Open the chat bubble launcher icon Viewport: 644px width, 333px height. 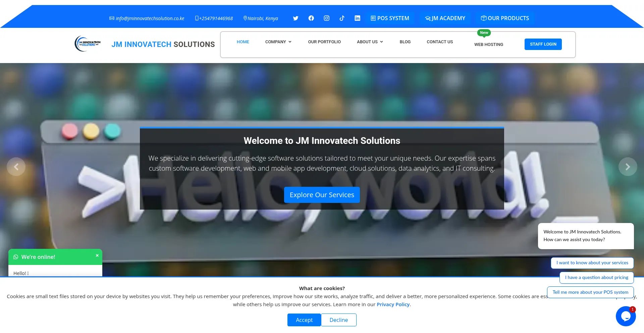click(626, 316)
